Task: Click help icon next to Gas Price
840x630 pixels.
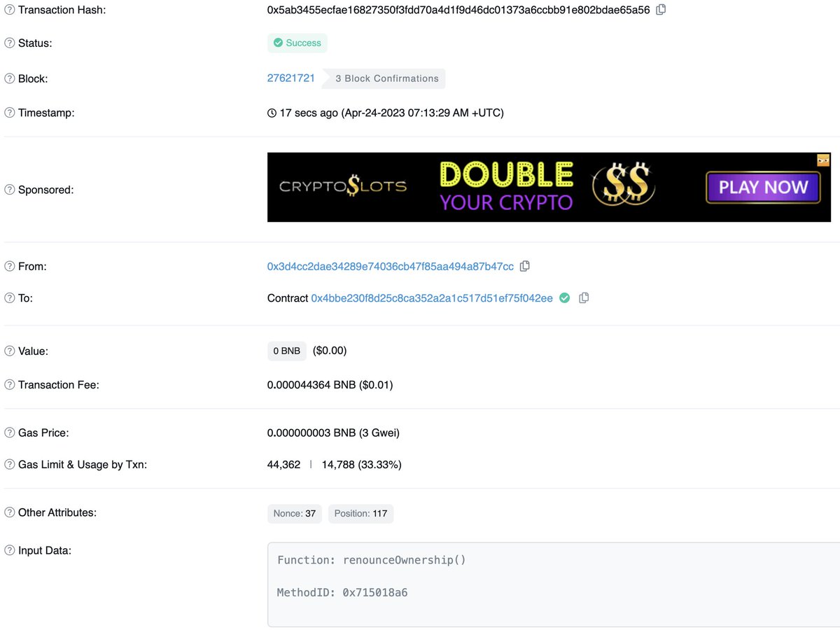Action: click(x=10, y=433)
